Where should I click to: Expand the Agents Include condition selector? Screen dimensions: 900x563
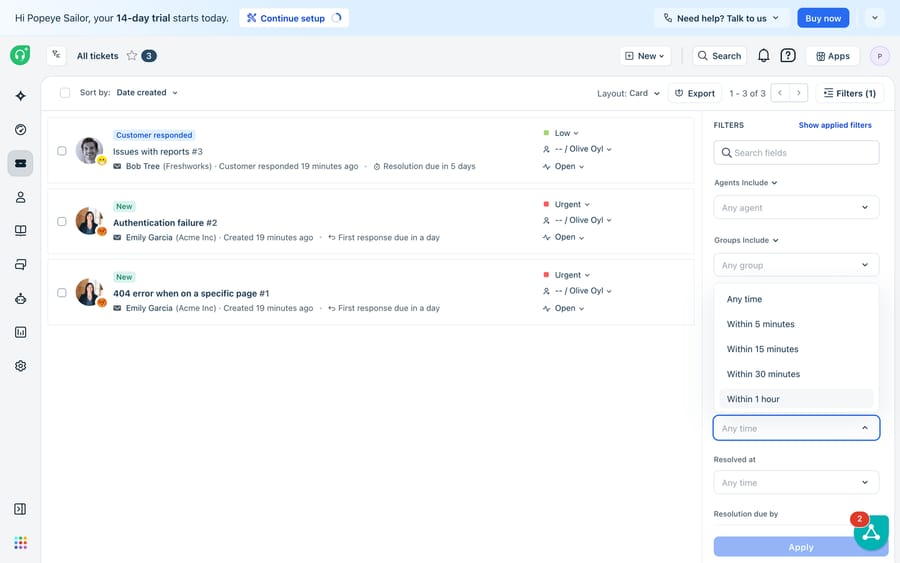click(746, 183)
